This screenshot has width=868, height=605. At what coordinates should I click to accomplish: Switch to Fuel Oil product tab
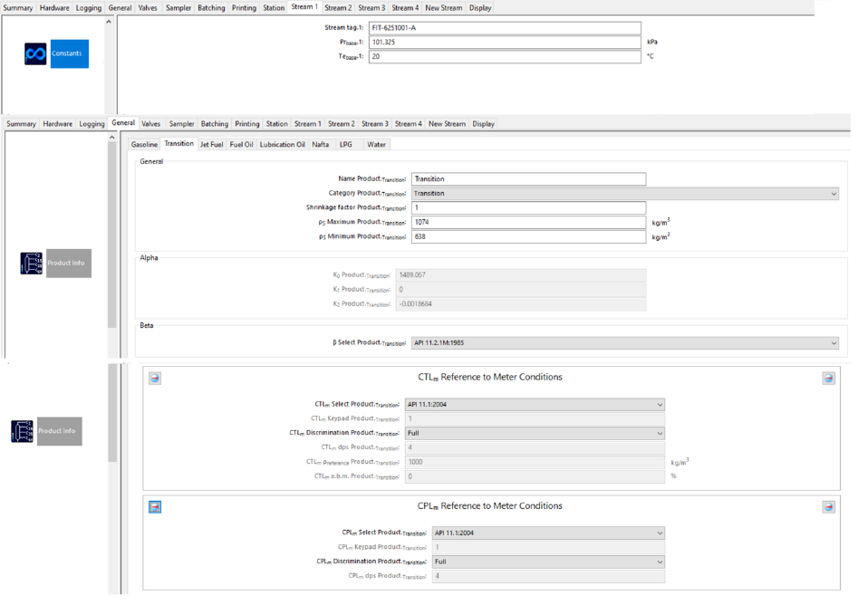pos(241,145)
